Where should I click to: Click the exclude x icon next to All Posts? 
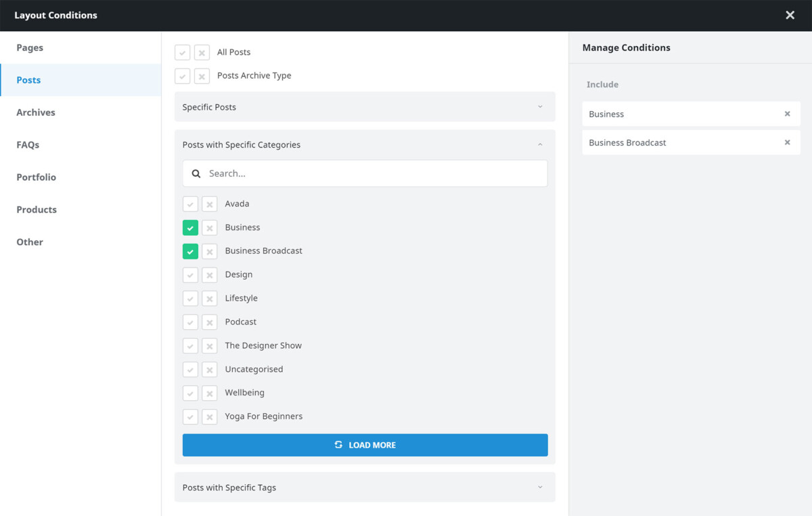click(202, 52)
